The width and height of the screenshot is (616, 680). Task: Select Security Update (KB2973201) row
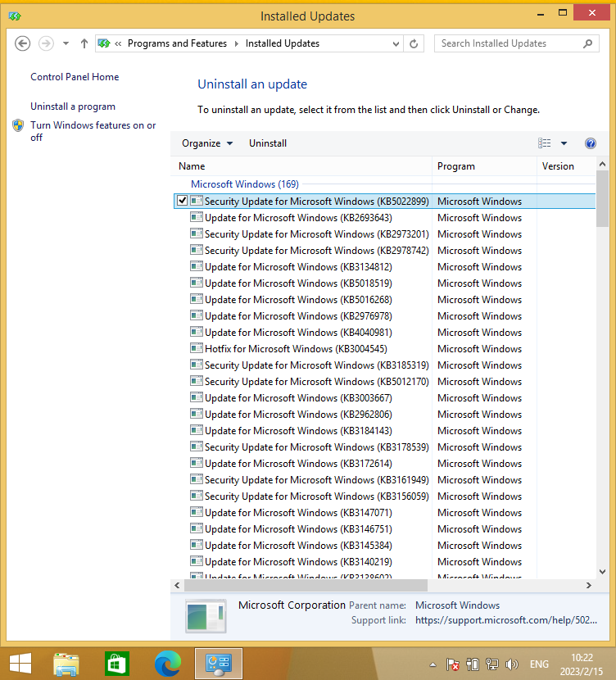(x=385, y=234)
